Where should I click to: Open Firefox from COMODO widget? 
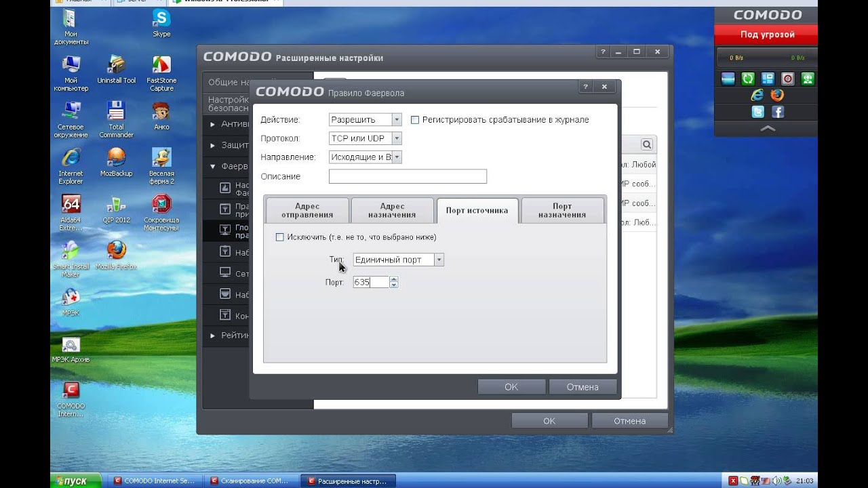coord(777,95)
